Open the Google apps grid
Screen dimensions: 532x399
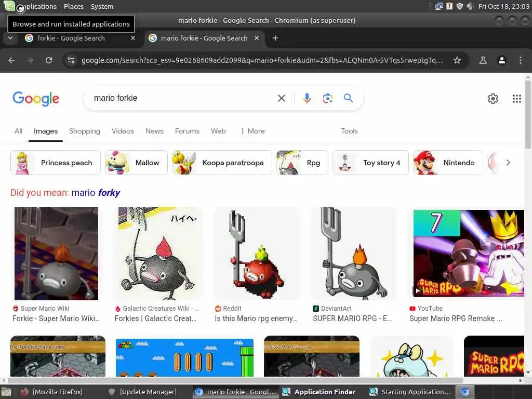[516, 98]
